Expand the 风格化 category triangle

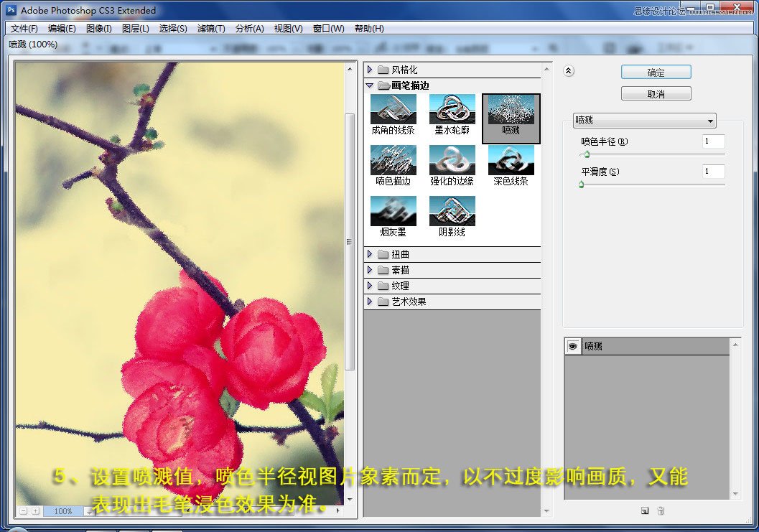370,70
